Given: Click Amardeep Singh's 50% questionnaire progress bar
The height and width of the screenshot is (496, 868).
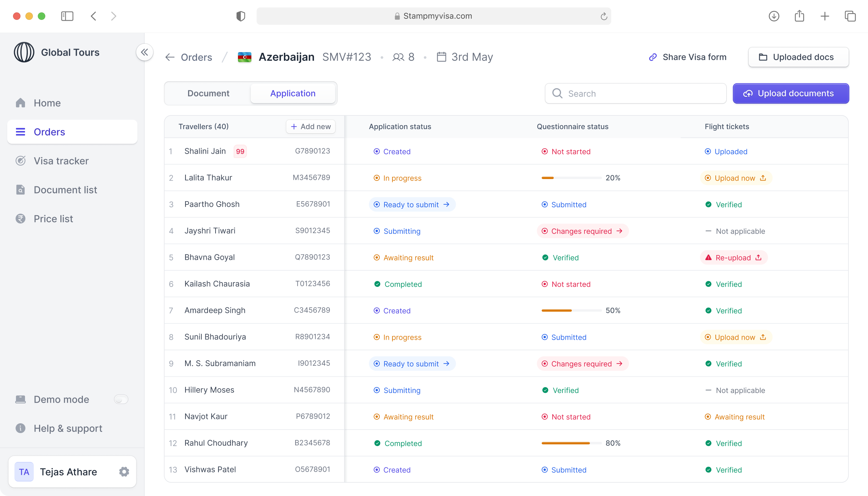Looking at the screenshot, I should [x=571, y=310].
